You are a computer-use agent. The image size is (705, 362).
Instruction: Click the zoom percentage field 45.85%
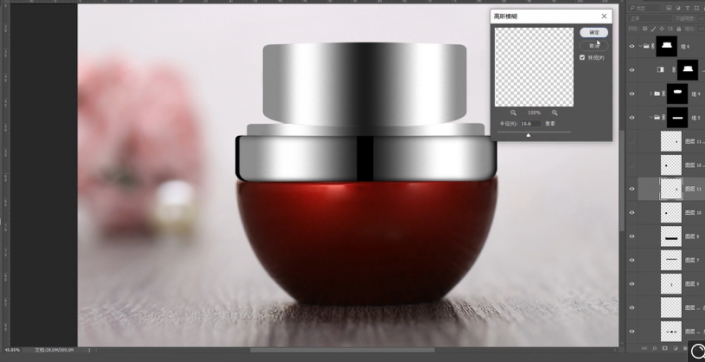[12, 350]
